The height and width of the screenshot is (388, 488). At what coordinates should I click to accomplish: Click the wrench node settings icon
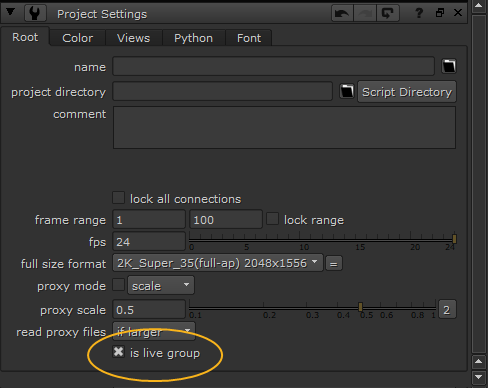click(35, 13)
